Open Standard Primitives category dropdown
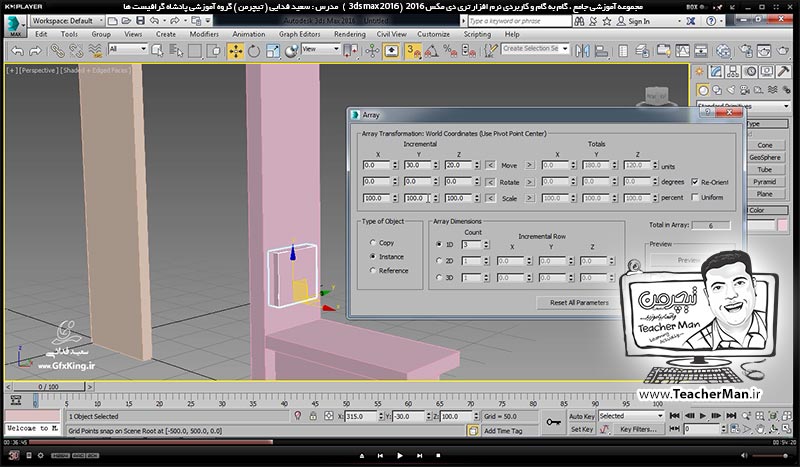800x467 pixels. click(744, 106)
